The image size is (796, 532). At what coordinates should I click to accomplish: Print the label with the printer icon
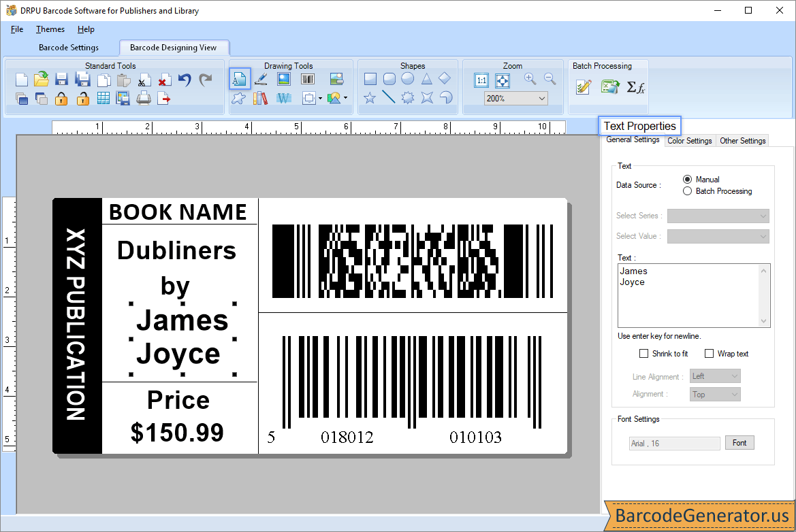tap(144, 98)
